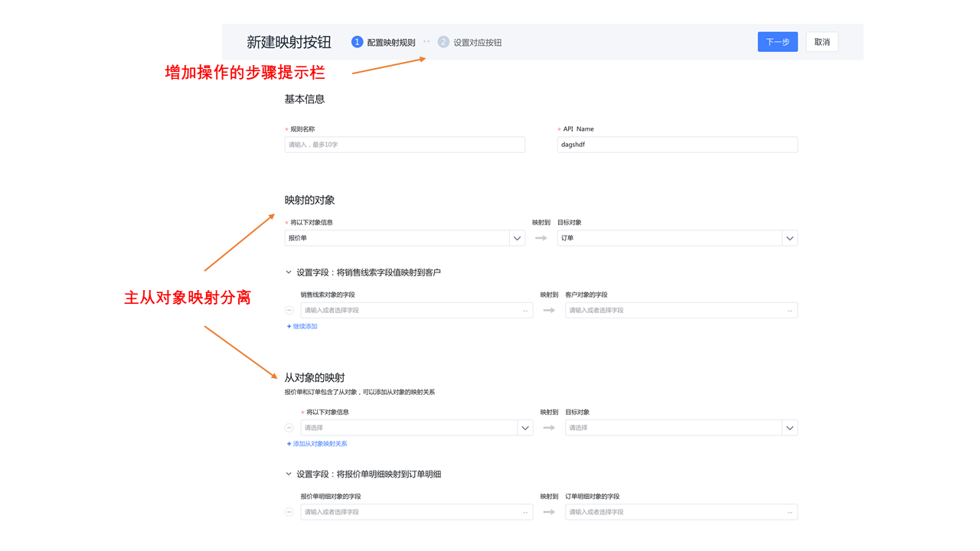Click the 映射的对象 heading
Screen dimensions: 980x551
tap(310, 200)
